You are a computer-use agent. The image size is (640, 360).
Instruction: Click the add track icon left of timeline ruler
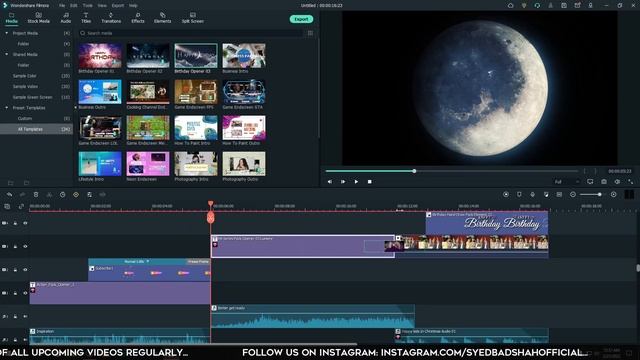coord(7,207)
